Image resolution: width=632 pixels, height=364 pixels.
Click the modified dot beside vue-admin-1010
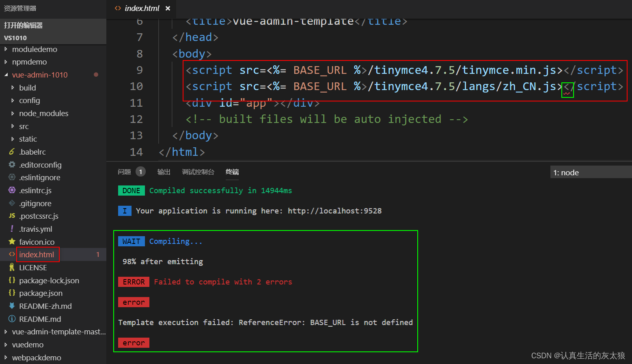96,75
